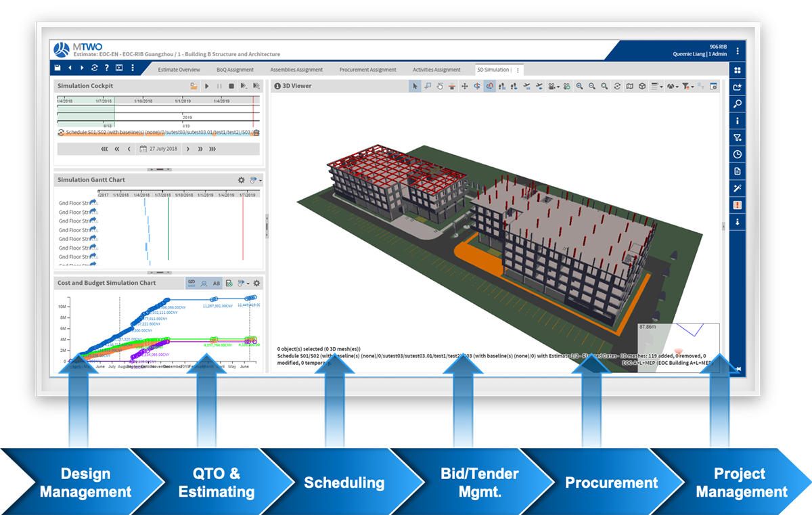Step forward with single right chevron

[187, 149]
